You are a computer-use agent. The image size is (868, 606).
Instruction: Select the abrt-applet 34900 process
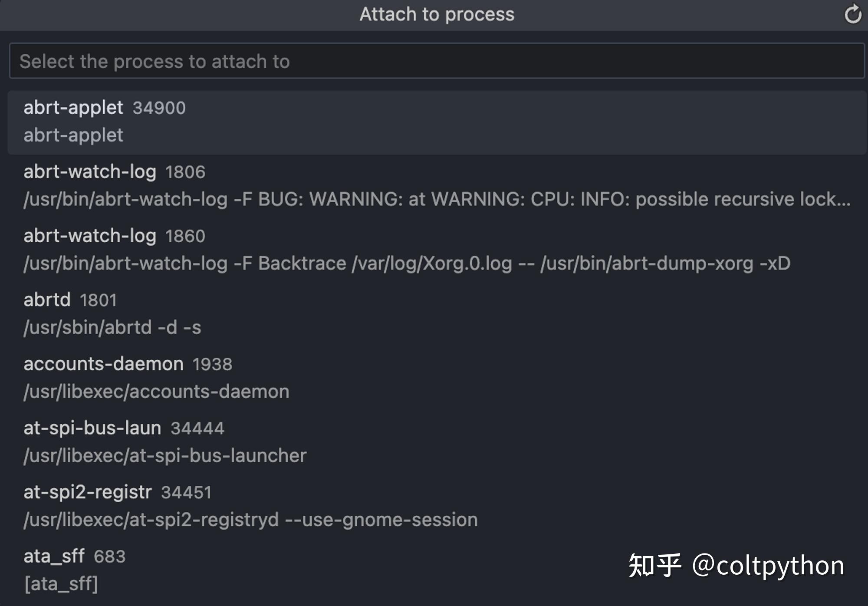coord(437,122)
